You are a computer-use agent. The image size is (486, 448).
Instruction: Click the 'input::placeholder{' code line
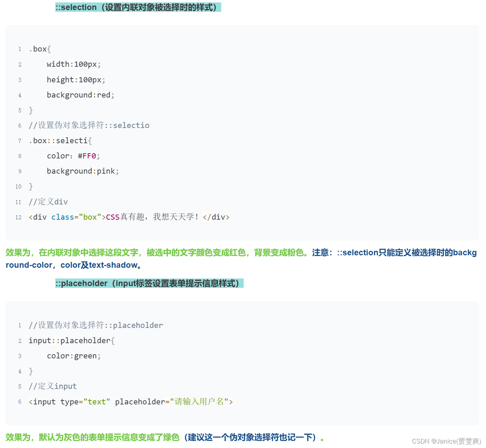[72, 340]
